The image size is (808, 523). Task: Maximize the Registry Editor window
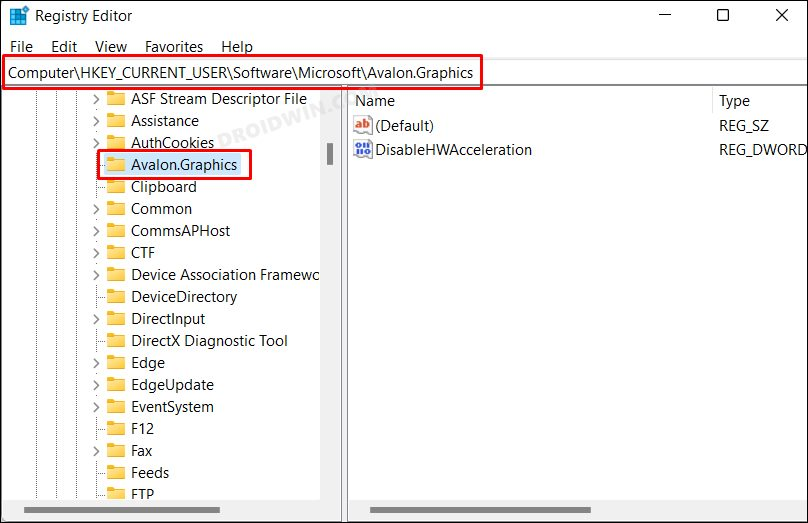(x=723, y=15)
